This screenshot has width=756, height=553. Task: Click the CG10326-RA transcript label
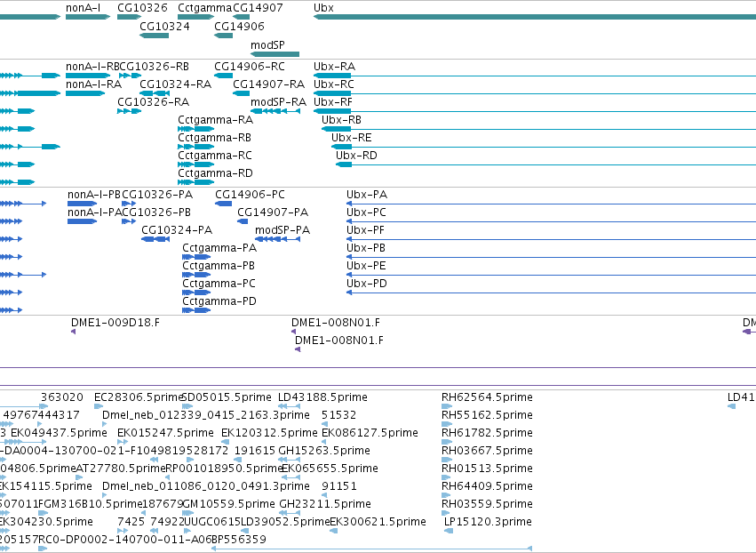[x=154, y=102]
